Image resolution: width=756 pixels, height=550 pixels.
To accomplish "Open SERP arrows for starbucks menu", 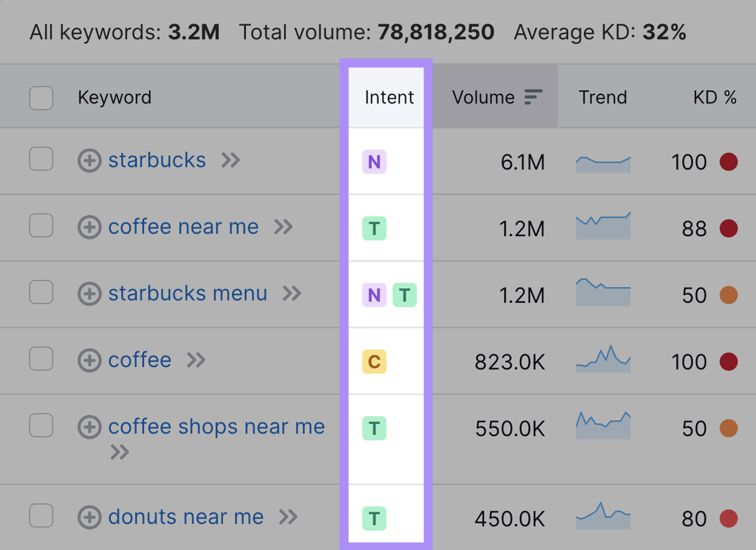I will coord(292,294).
